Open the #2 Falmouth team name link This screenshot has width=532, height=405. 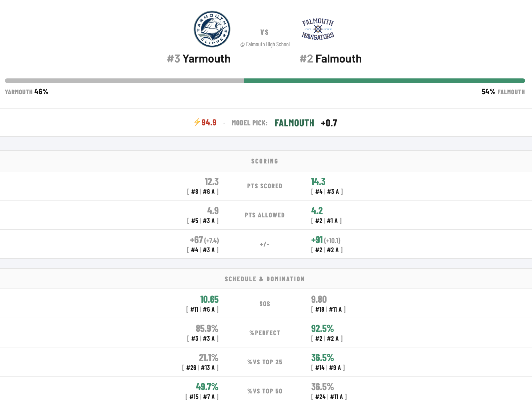tap(331, 59)
